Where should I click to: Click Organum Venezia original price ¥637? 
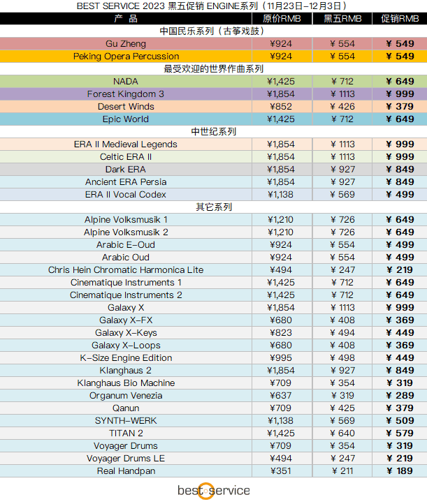(x=281, y=395)
